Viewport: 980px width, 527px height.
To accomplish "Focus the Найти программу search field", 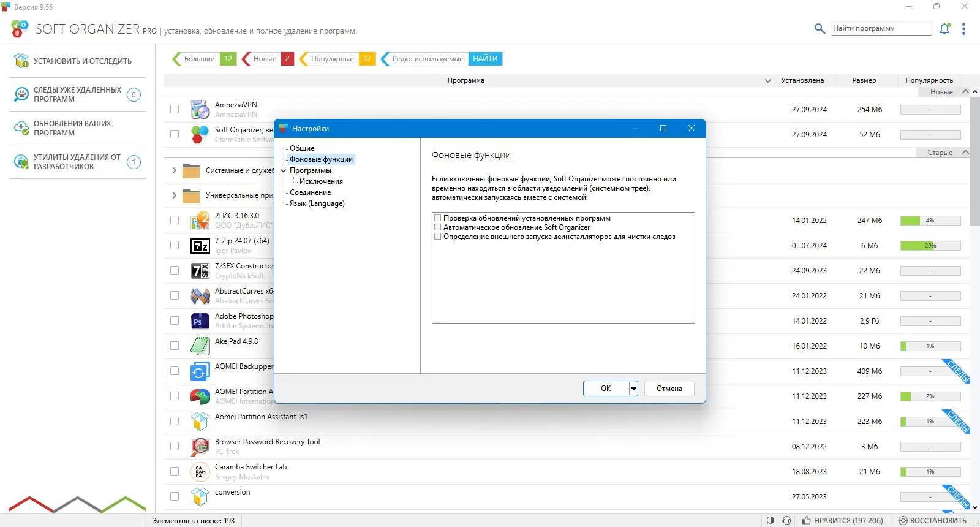I will [x=881, y=28].
